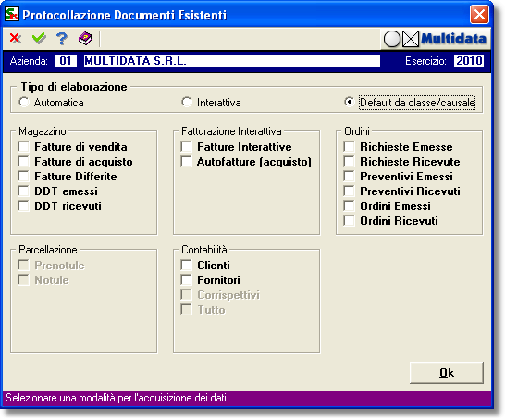Close the Protocollazione Documenti Esistenti window

click(x=479, y=15)
